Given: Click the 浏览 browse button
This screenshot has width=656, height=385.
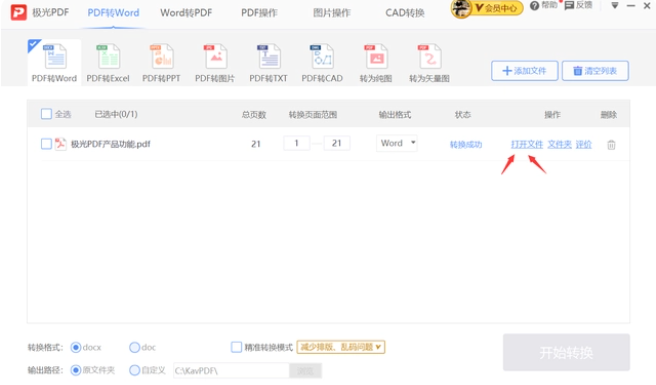Looking at the screenshot, I should [305, 371].
